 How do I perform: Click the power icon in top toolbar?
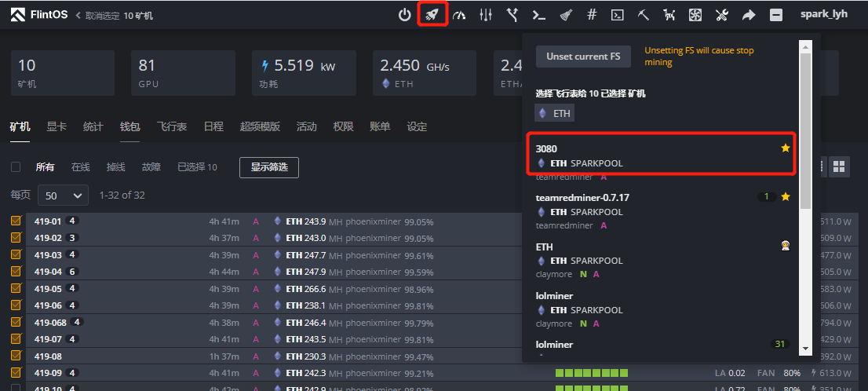click(x=404, y=14)
